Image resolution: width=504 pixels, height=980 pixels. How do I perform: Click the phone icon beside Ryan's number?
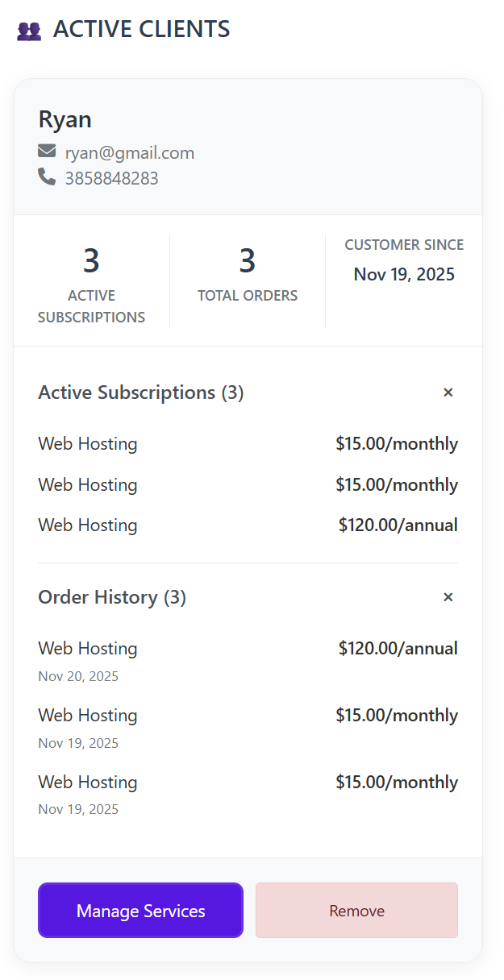coord(47,177)
